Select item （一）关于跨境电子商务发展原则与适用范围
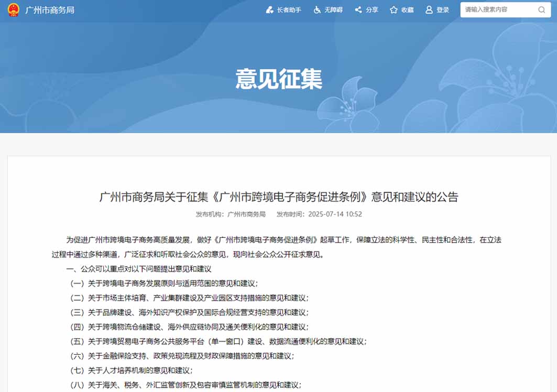The image size is (557, 392). point(164,284)
